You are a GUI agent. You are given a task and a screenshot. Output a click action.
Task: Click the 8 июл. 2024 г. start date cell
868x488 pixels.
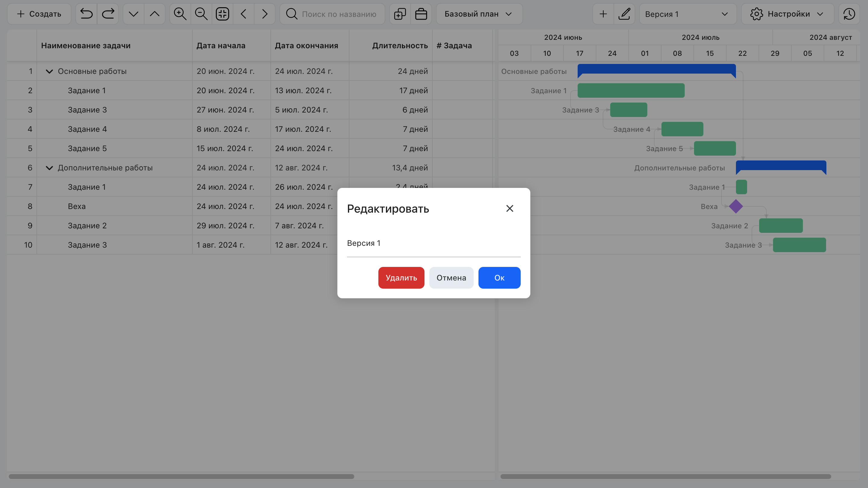(x=232, y=129)
